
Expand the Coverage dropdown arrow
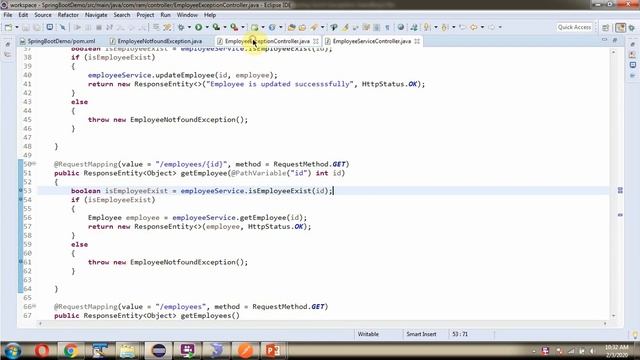225,27
